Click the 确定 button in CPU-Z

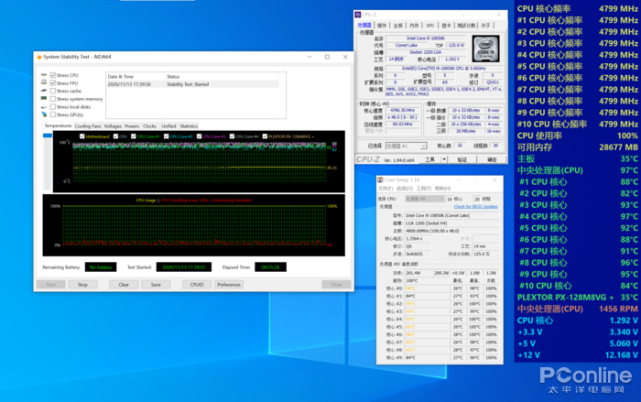[x=492, y=159]
